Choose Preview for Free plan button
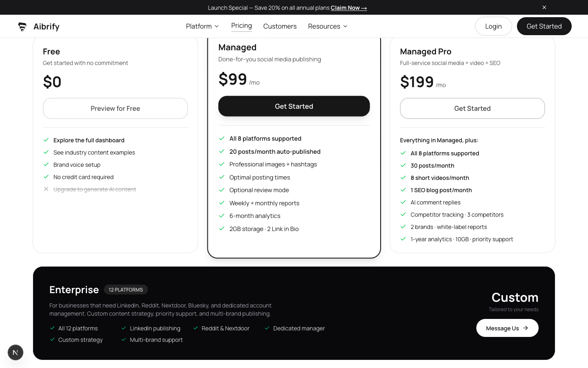Image resolution: width=588 pixels, height=368 pixels. [115, 108]
